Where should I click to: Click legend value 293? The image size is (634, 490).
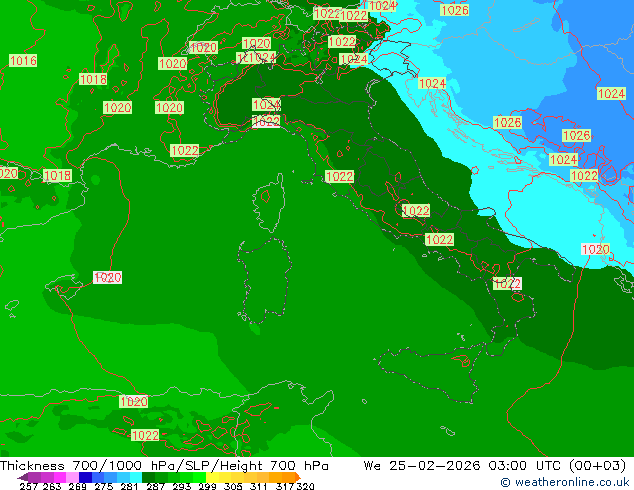(x=181, y=486)
